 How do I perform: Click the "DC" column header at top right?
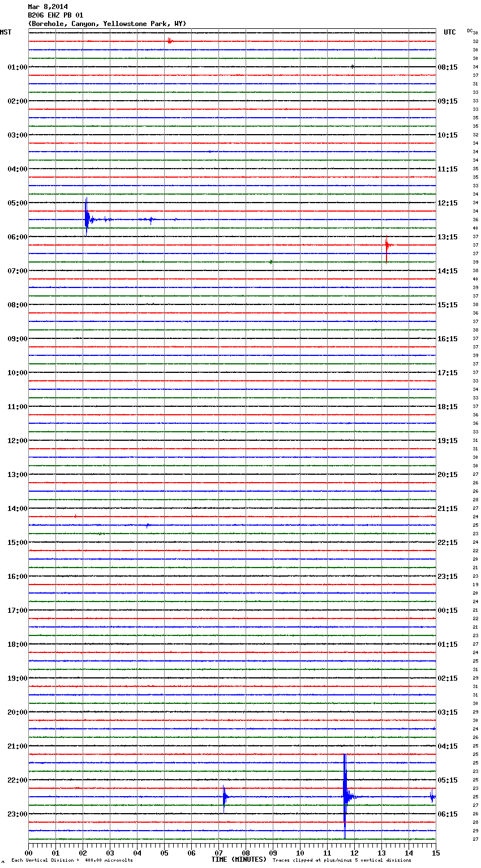coord(470,31)
